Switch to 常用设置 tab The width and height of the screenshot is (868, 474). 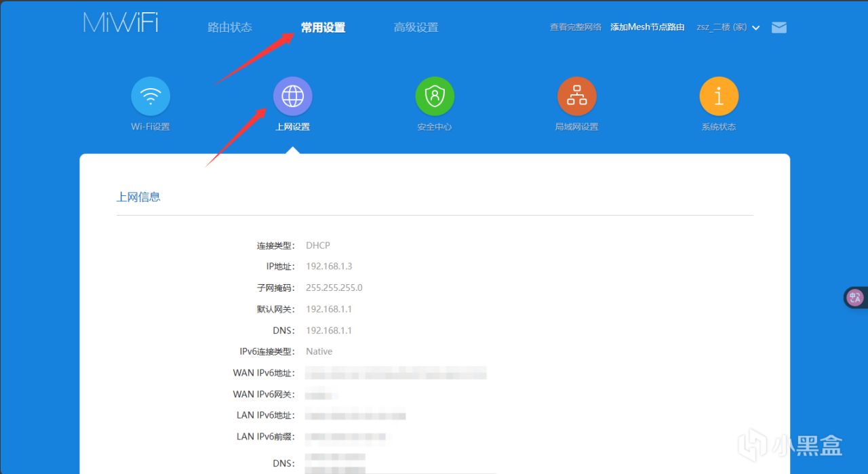[323, 28]
